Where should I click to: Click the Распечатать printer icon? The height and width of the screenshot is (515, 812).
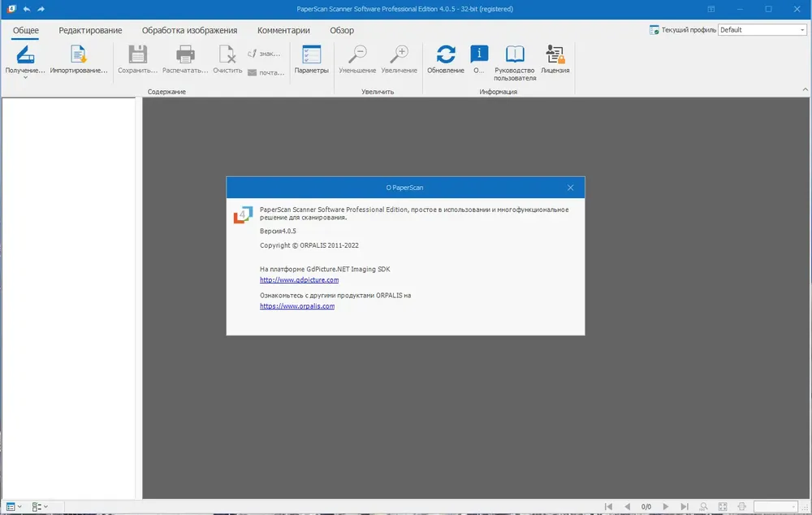(x=185, y=54)
